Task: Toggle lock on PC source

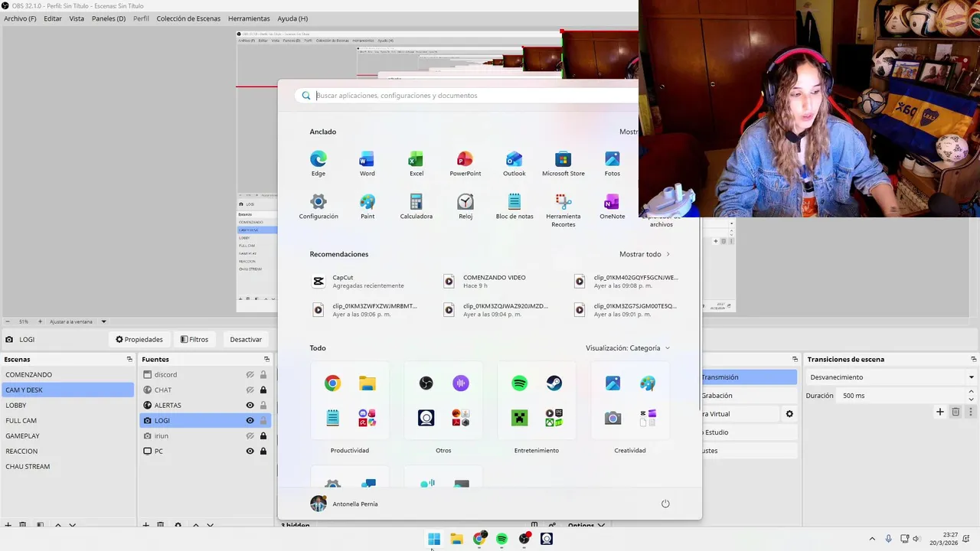Action: click(263, 452)
